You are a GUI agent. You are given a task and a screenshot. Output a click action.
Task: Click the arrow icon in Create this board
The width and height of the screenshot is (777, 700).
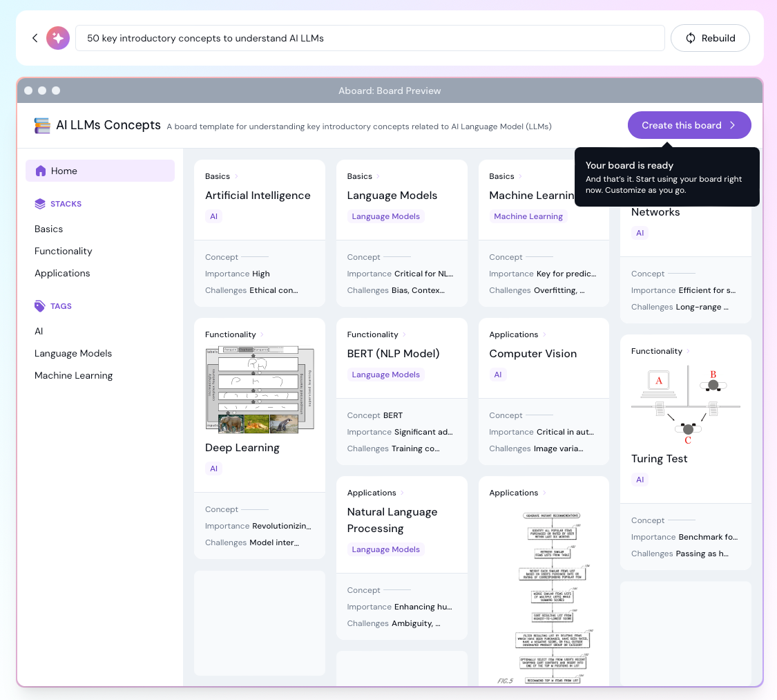click(733, 125)
